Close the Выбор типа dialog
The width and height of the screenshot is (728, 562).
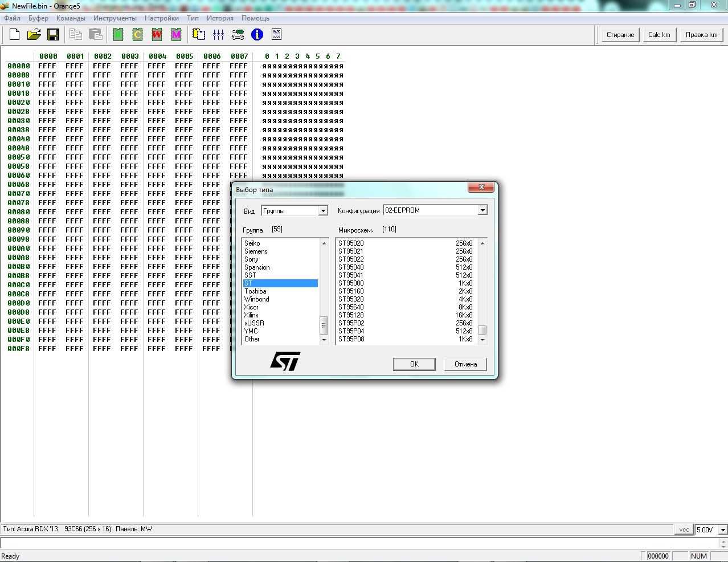point(481,187)
